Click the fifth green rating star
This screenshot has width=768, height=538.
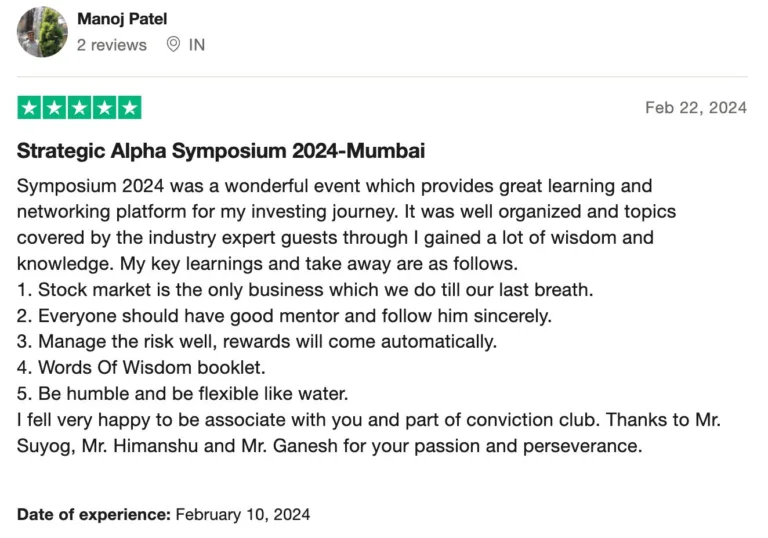[x=129, y=107]
